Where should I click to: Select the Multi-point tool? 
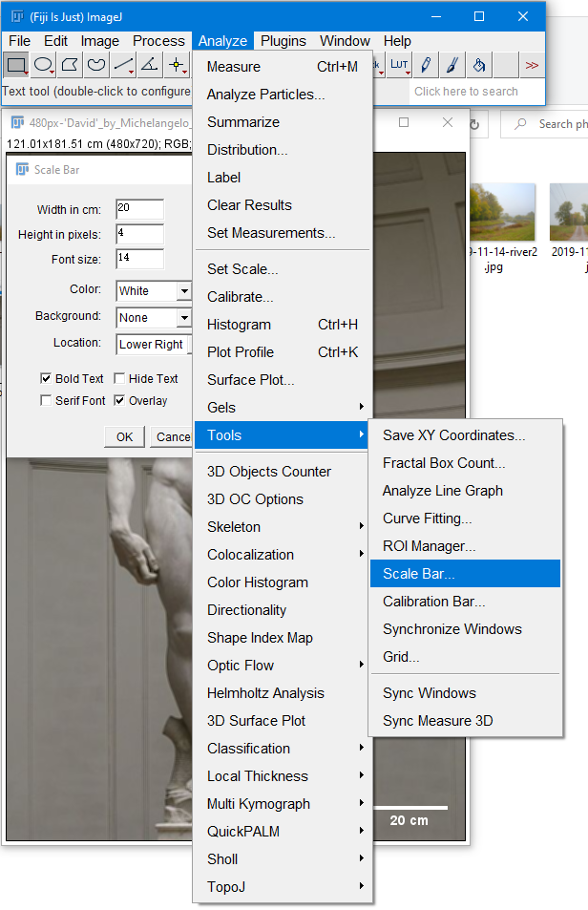tap(177, 65)
